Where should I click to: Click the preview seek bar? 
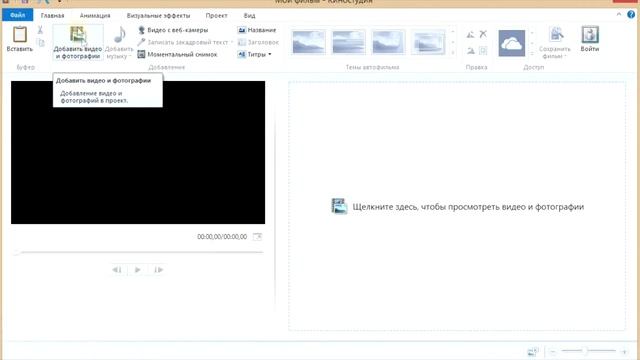pos(139,252)
